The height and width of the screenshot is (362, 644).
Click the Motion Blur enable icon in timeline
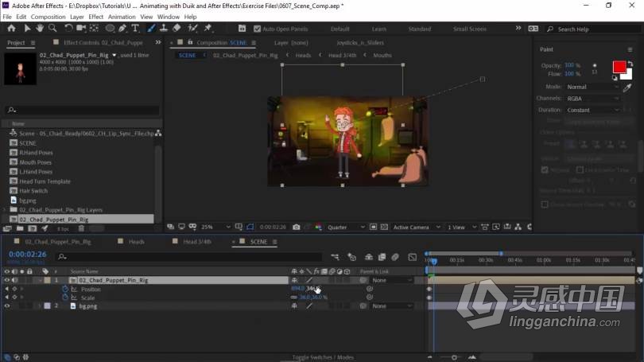395,257
